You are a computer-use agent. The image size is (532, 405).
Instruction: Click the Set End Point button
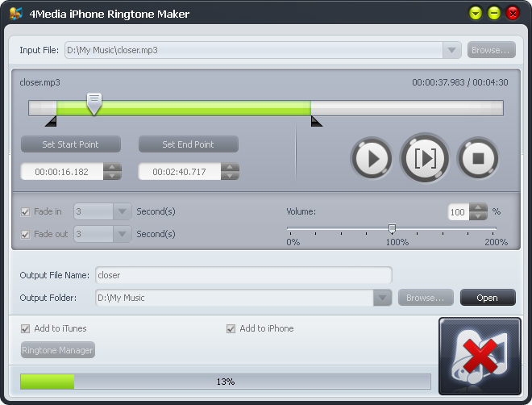pyautogui.click(x=188, y=144)
